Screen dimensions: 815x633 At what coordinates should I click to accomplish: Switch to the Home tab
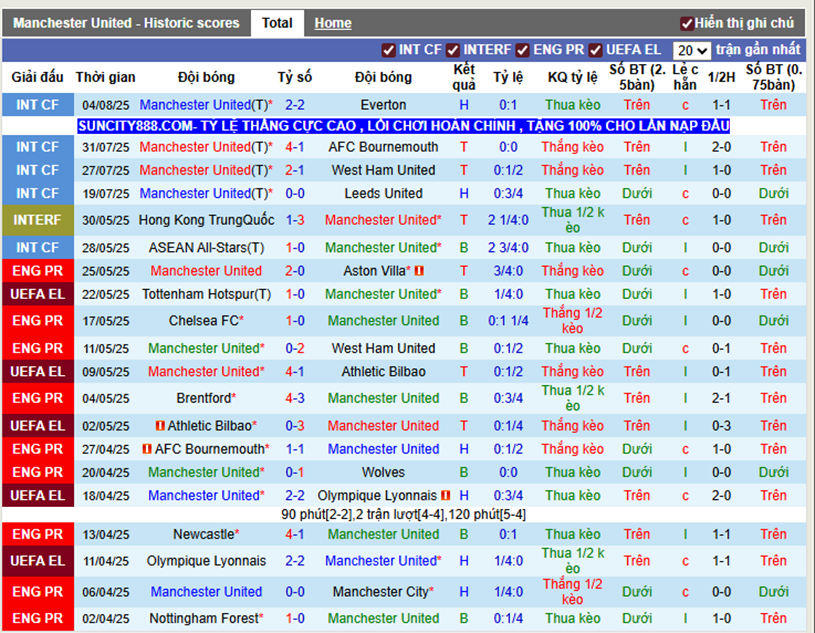point(333,23)
